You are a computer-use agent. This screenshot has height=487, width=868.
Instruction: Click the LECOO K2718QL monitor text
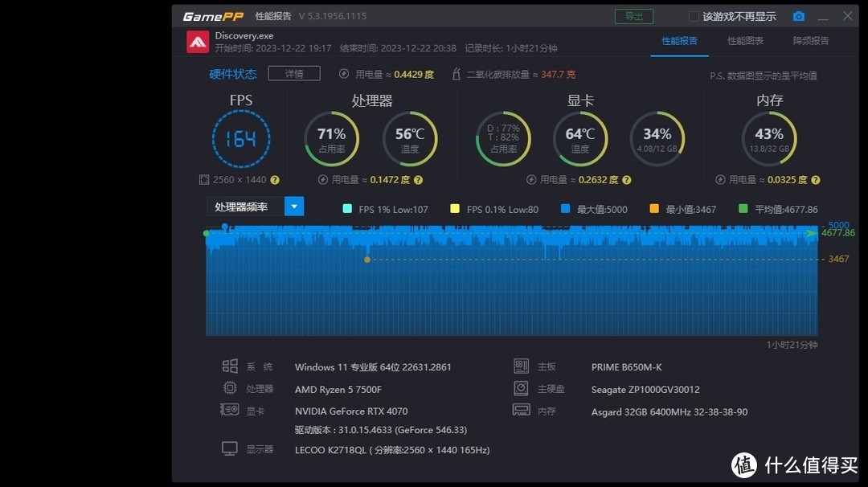click(392, 450)
